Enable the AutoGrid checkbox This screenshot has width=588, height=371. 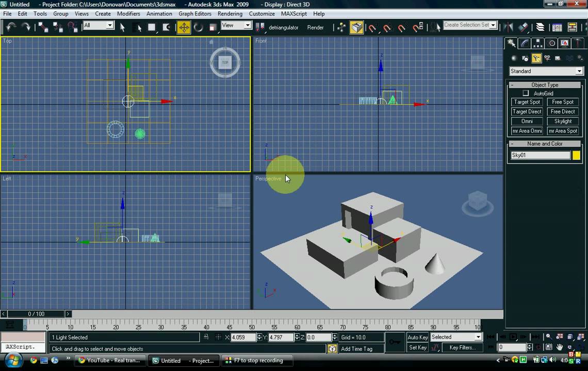[526, 93]
